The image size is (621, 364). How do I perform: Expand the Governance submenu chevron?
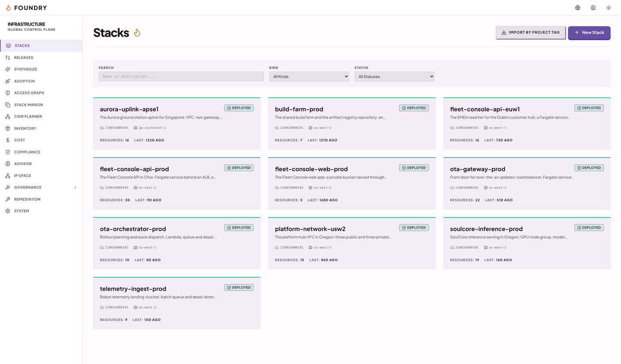point(75,187)
